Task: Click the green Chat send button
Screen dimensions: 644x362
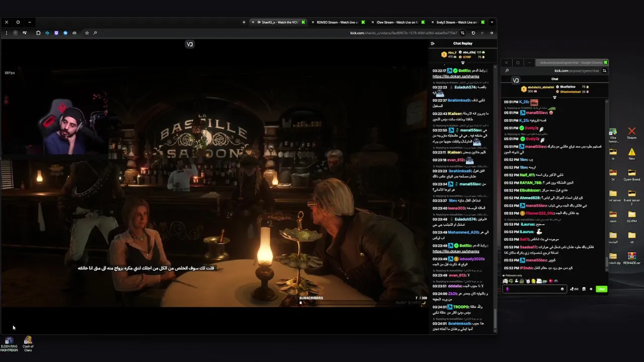Action: coord(601,289)
